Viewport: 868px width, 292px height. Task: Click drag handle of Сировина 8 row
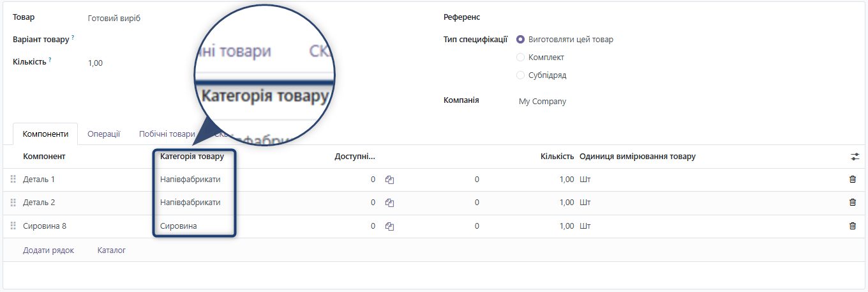pyautogui.click(x=13, y=226)
